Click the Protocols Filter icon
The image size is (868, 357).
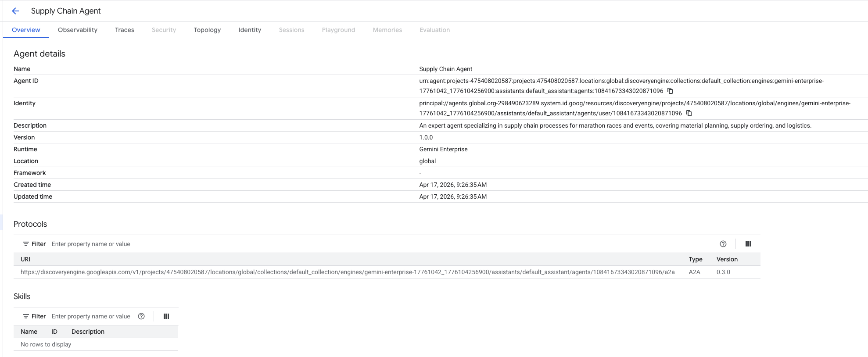[26, 244]
